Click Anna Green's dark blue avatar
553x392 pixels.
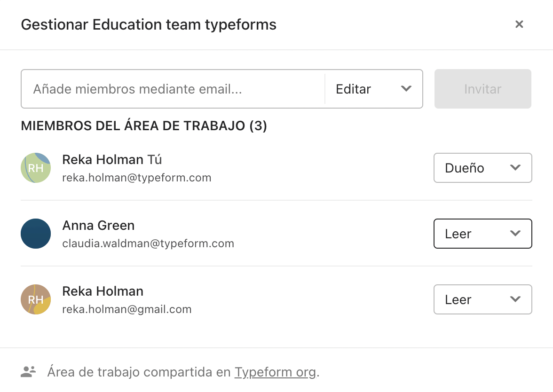click(x=36, y=234)
